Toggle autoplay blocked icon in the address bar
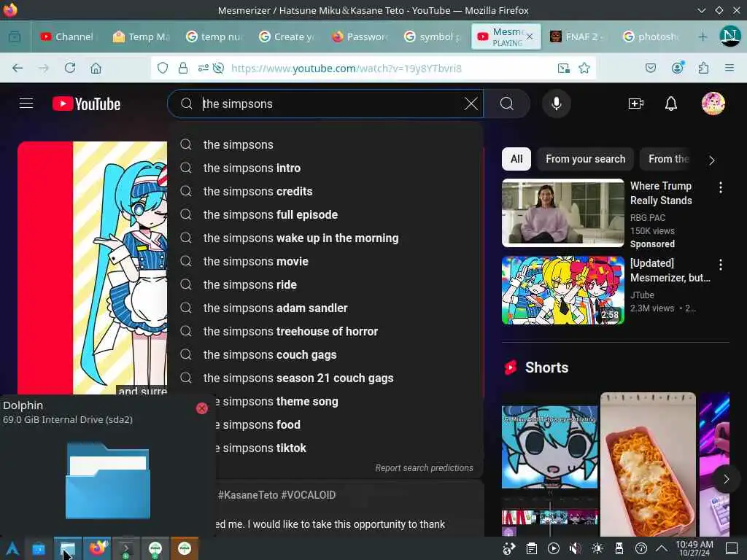This screenshot has width=747, height=560. pyautogui.click(x=218, y=68)
